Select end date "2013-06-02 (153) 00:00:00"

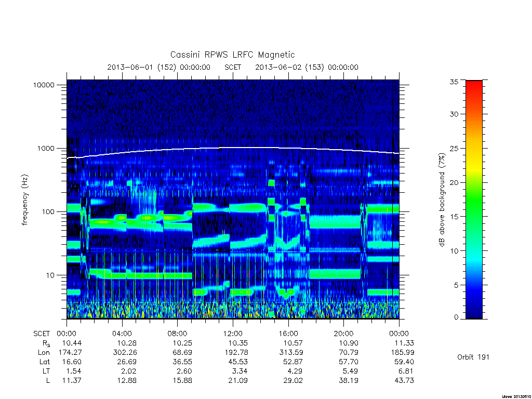[307, 67]
